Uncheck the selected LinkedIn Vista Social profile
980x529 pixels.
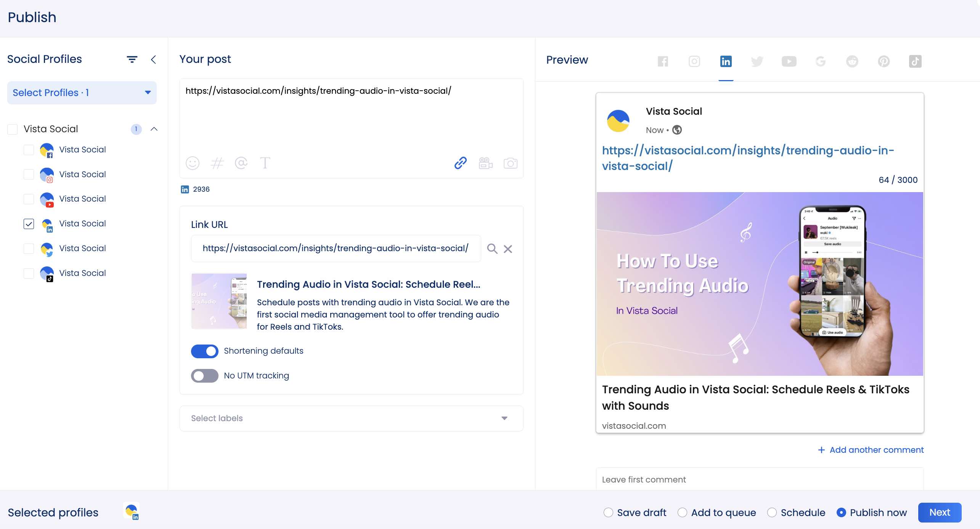click(x=29, y=224)
